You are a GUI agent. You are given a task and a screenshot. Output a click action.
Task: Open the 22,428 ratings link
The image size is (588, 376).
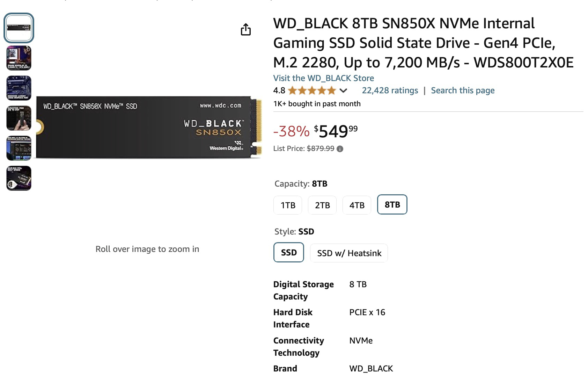point(390,91)
